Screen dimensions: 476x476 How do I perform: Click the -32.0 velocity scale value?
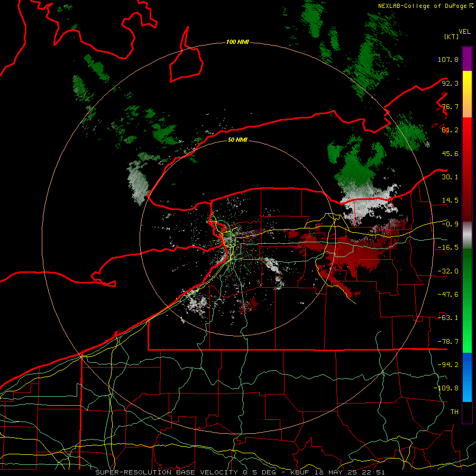[448, 271]
